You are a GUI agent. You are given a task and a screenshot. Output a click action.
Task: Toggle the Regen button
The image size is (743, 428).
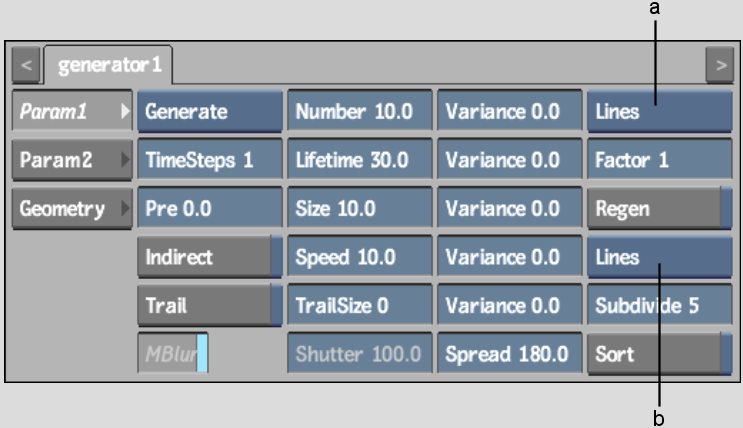pos(660,208)
